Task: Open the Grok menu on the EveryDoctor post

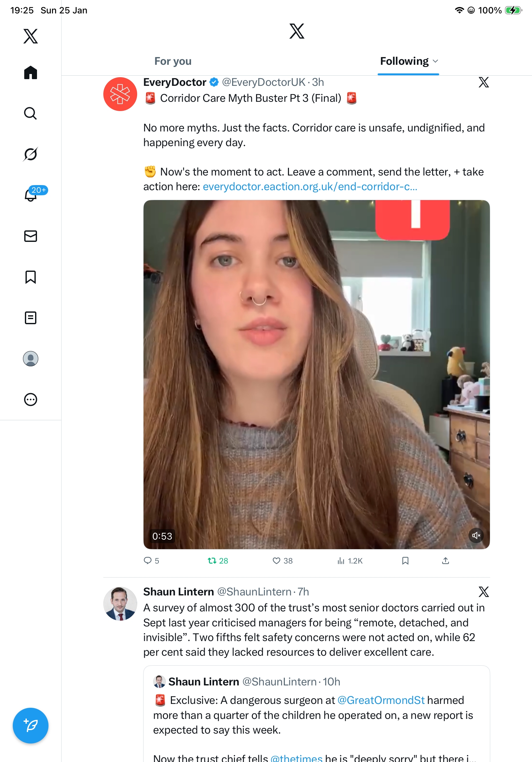Action: click(484, 82)
